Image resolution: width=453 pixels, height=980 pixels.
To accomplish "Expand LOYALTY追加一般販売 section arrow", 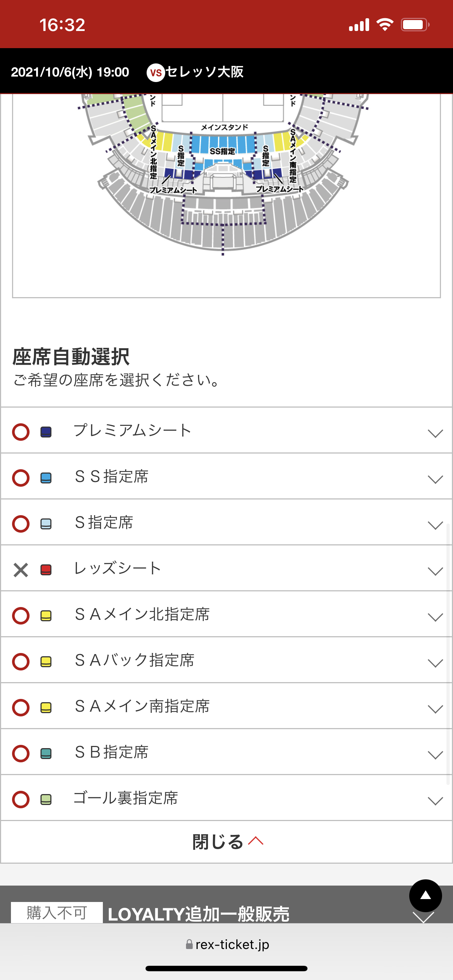I will (423, 917).
